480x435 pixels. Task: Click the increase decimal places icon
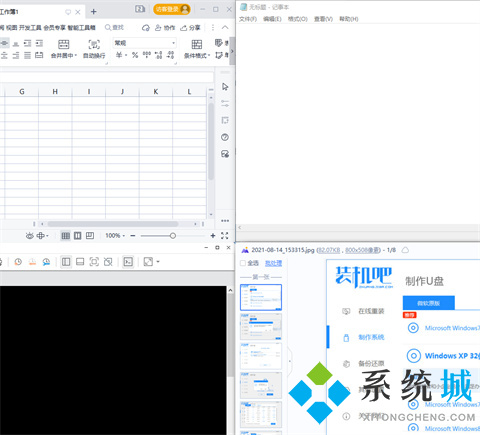(x=159, y=55)
